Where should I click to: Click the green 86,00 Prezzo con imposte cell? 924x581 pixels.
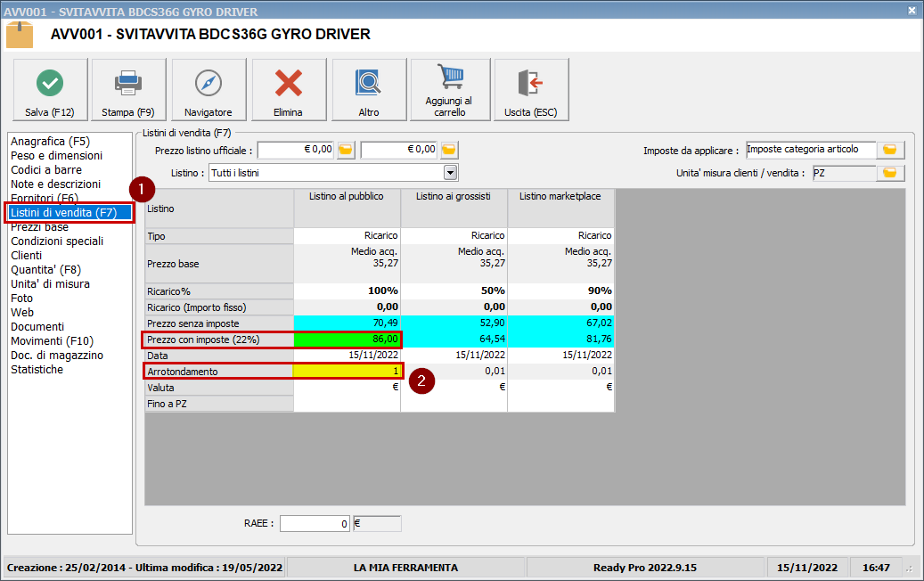click(x=348, y=340)
